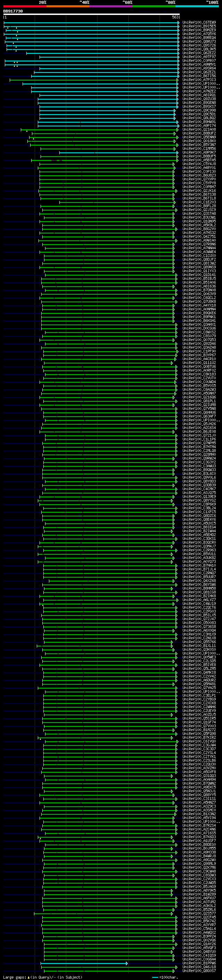The height and width of the screenshot is (980, 222).
Task: Select hit label UniRef100_A7P313
Action: [x=199, y=80]
